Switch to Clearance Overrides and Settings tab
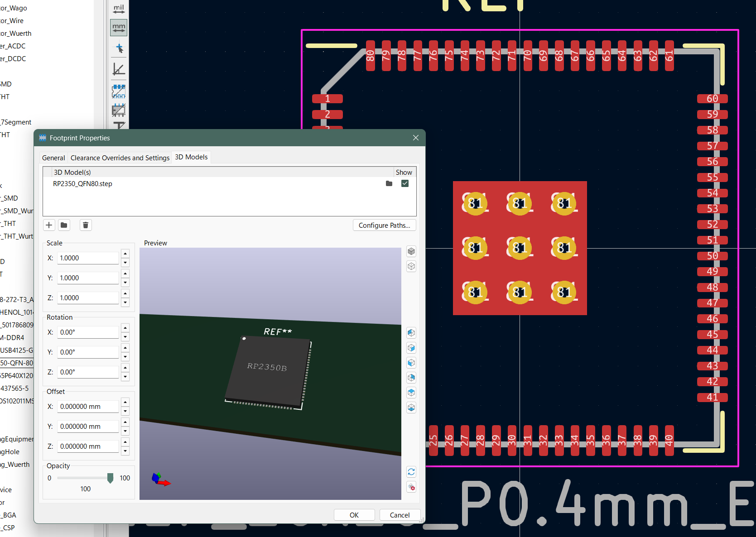The width and height of the screenshot is (756, 537). tap(120, 158)
